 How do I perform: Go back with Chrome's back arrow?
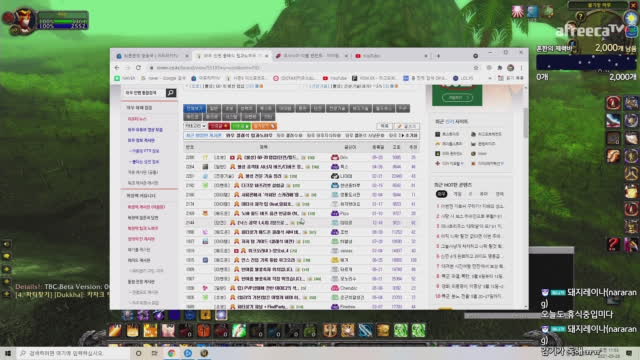point(117,68)
